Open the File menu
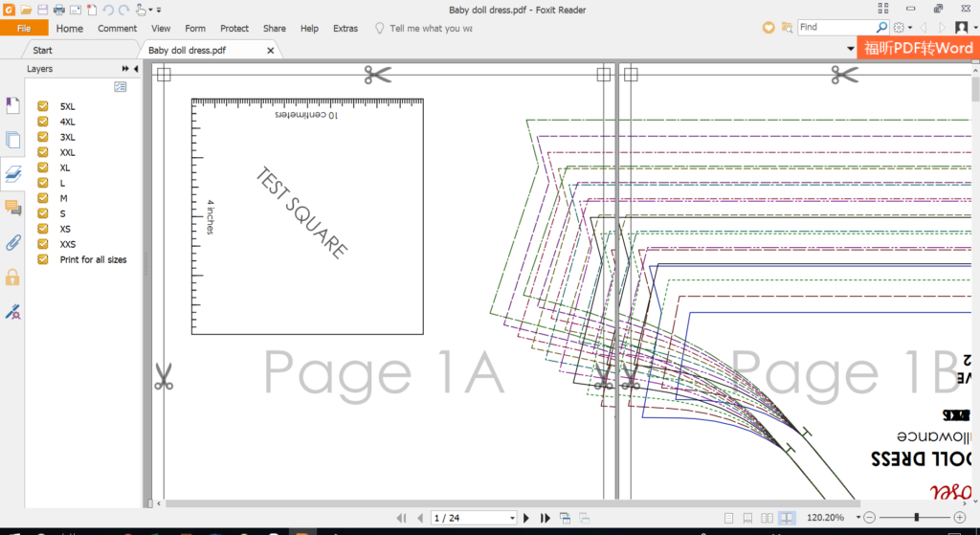The image size is (980, 535). [24, 28]
